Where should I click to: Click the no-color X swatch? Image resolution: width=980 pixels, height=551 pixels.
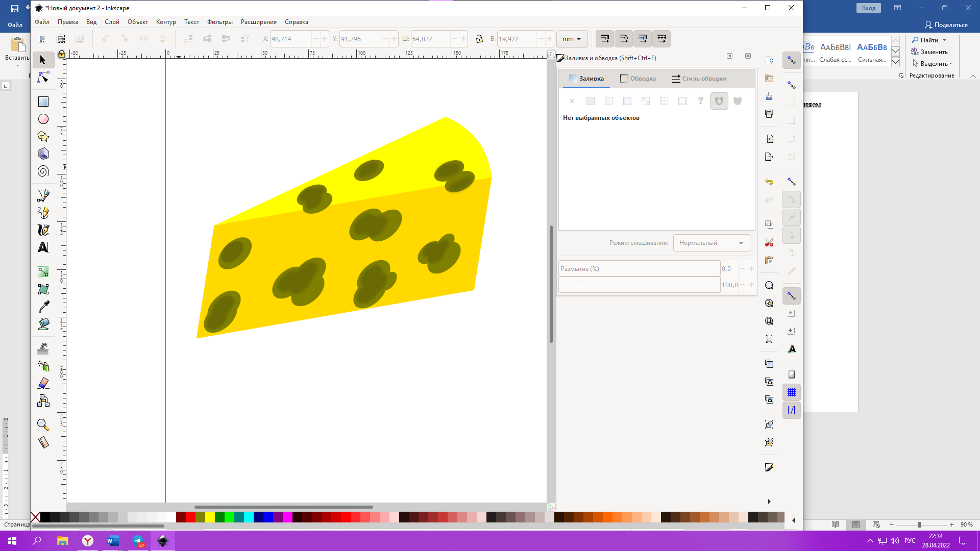[35, 517]
